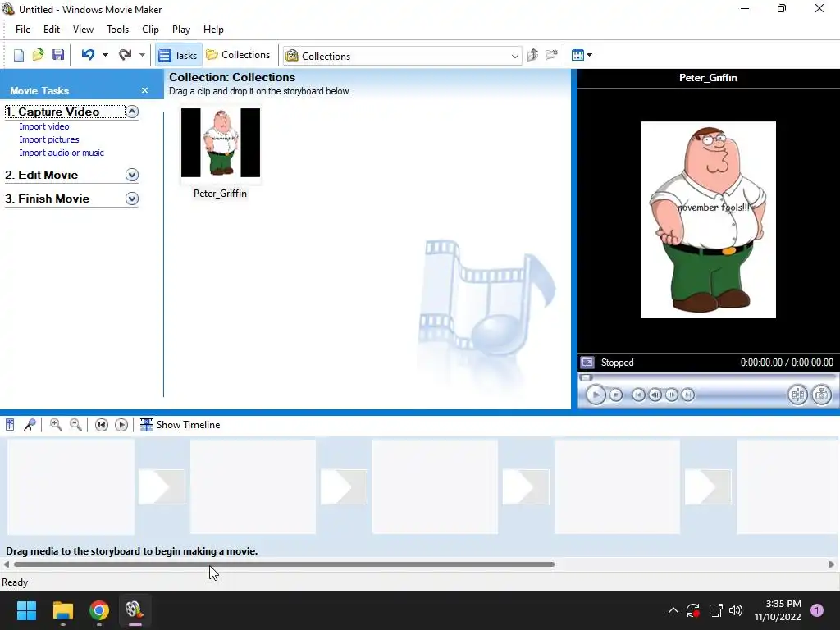
Task: Open the Views dropdown icon
Action: [582, 55]
